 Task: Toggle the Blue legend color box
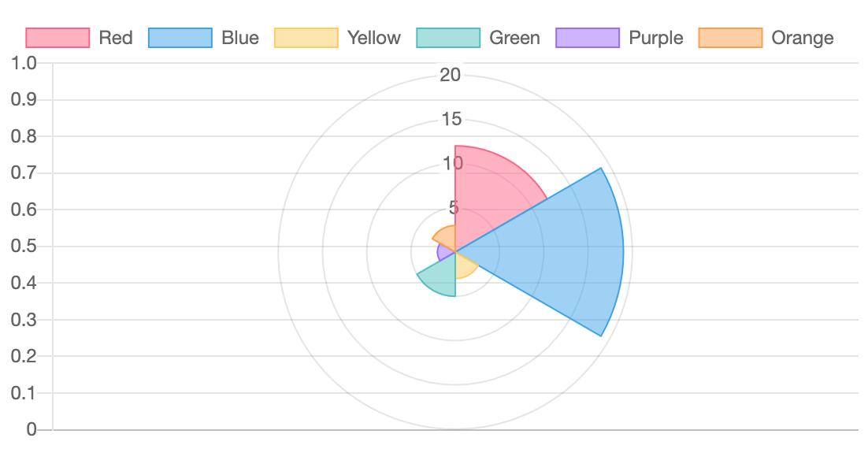click(x=180, y=38)
